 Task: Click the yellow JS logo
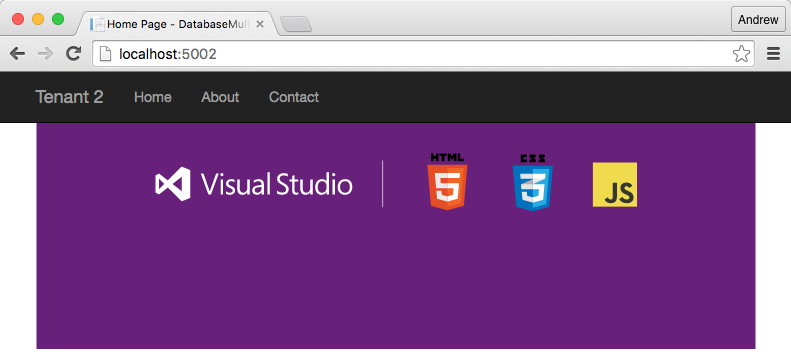pyautogui.click(x=615, y=185)
